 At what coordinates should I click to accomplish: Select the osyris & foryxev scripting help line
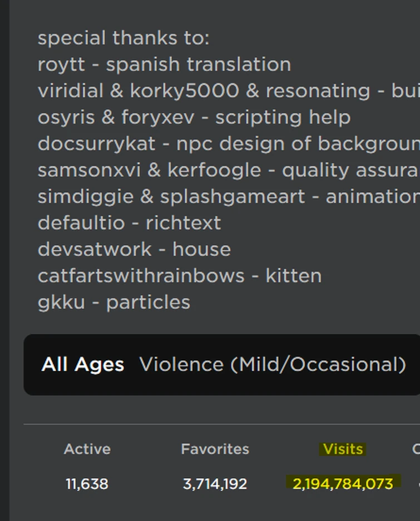(x=194, y=117)
